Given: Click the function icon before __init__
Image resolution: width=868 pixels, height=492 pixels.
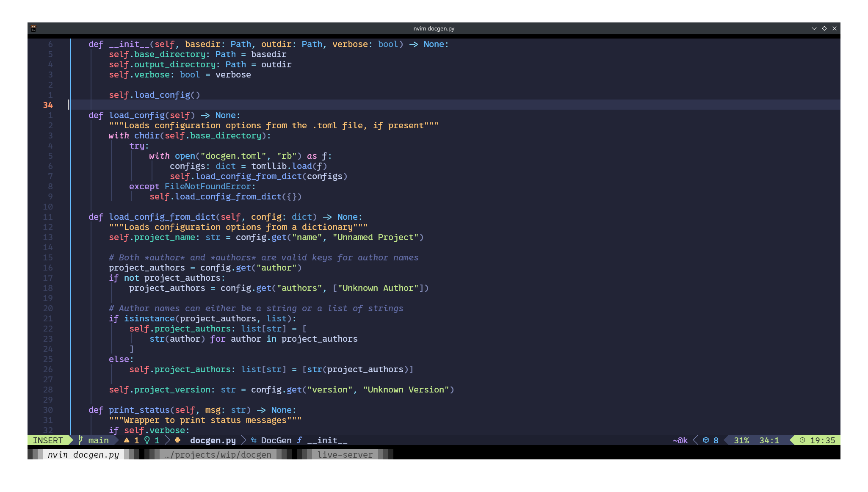Looking at the screenshot, I should click(299, 440).
